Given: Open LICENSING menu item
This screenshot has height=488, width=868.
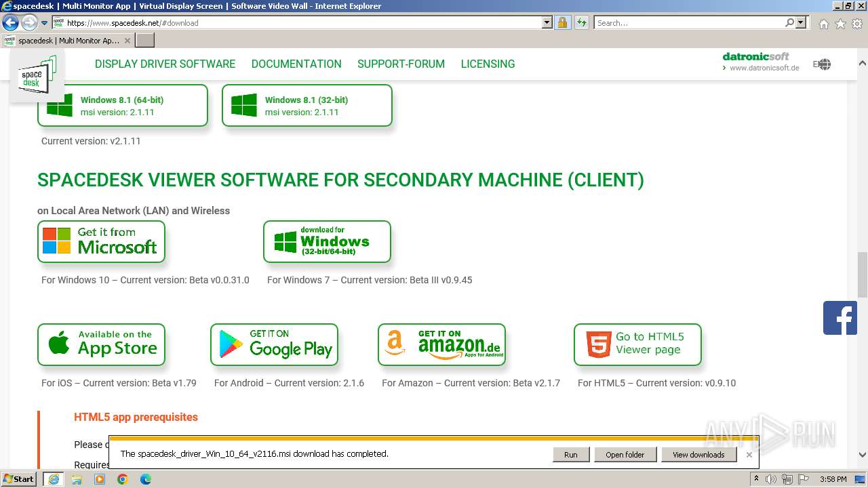Looking at the screenshot, I should pos(488,64).
